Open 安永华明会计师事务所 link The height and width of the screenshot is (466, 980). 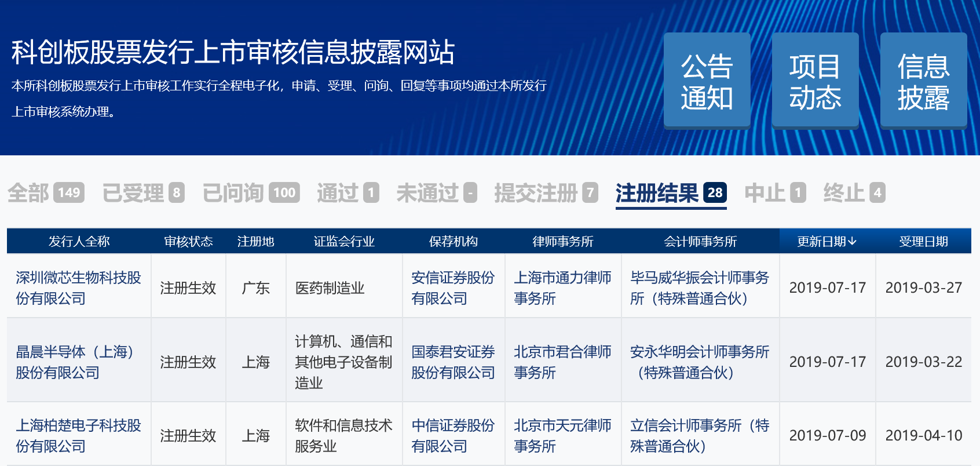point(700,362)
